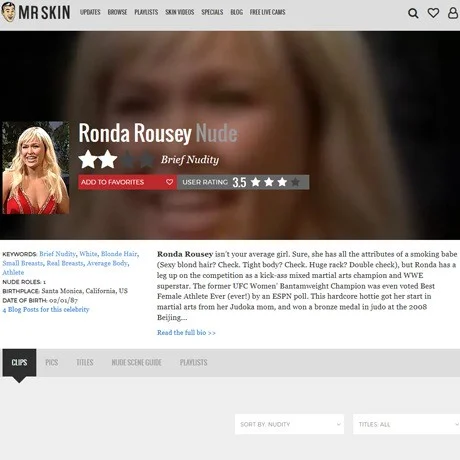460x460 pixels.
Task: Click the celebrity profile thumbnail
Action: tap(36, 168)
